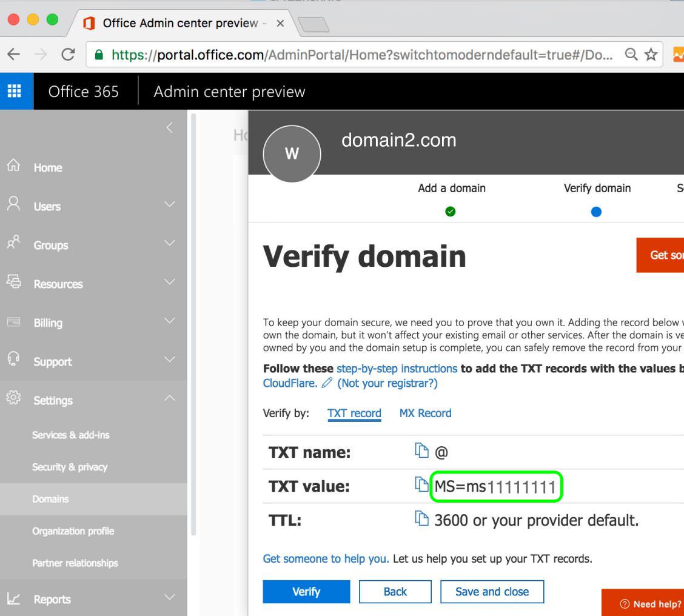
Task: Expand the Groups menu chevron
Action: click(x=170, y=243)
